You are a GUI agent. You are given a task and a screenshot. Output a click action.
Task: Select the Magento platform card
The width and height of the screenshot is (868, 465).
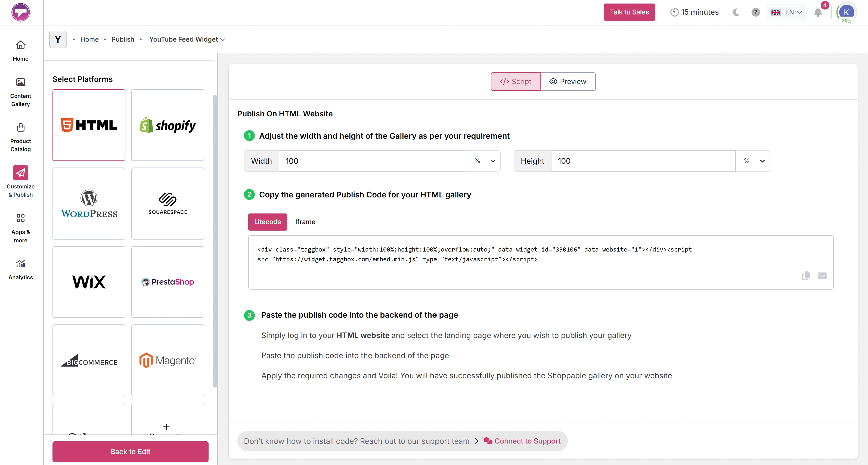tap(168, 360)
